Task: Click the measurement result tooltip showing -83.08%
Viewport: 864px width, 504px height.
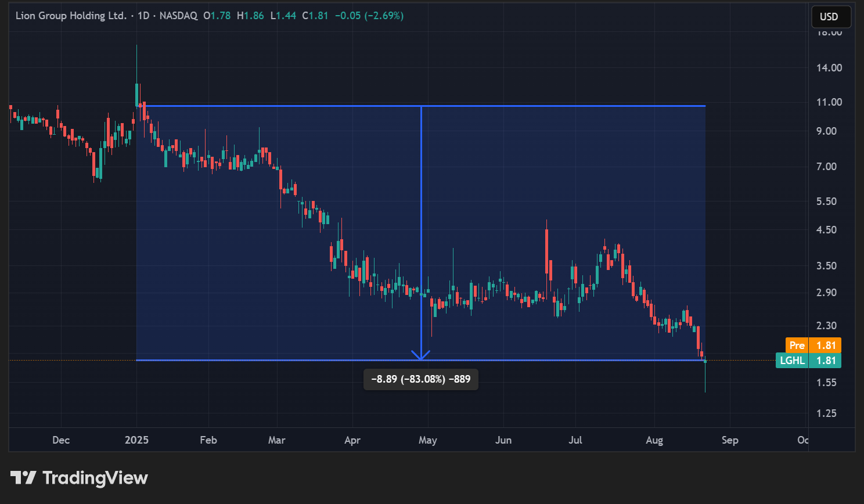Action: tap(420, 379)
